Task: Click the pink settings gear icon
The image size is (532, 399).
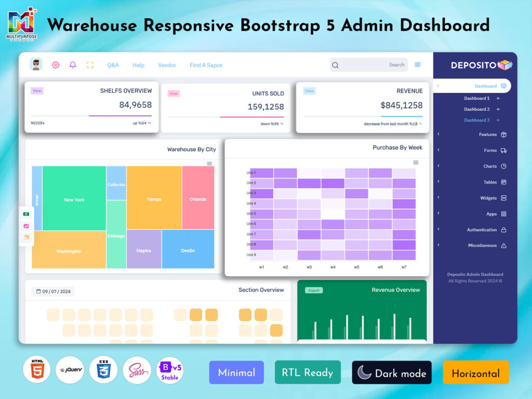Action: (x=56, y=64)
